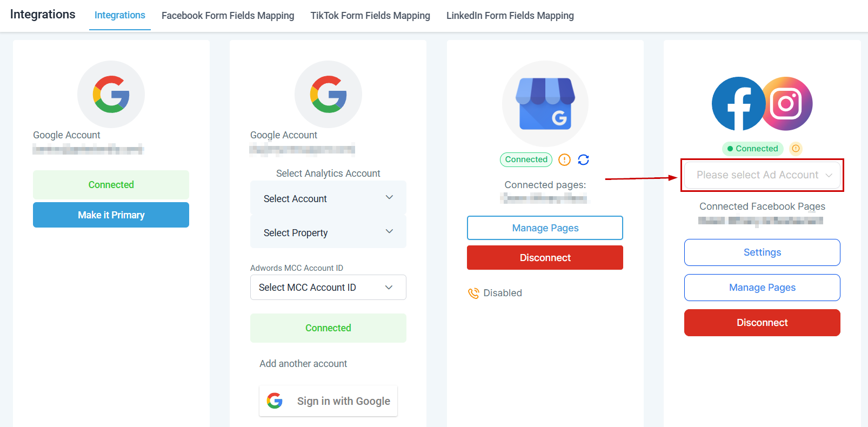Click the Facebook logo icon

coord(738,104)
